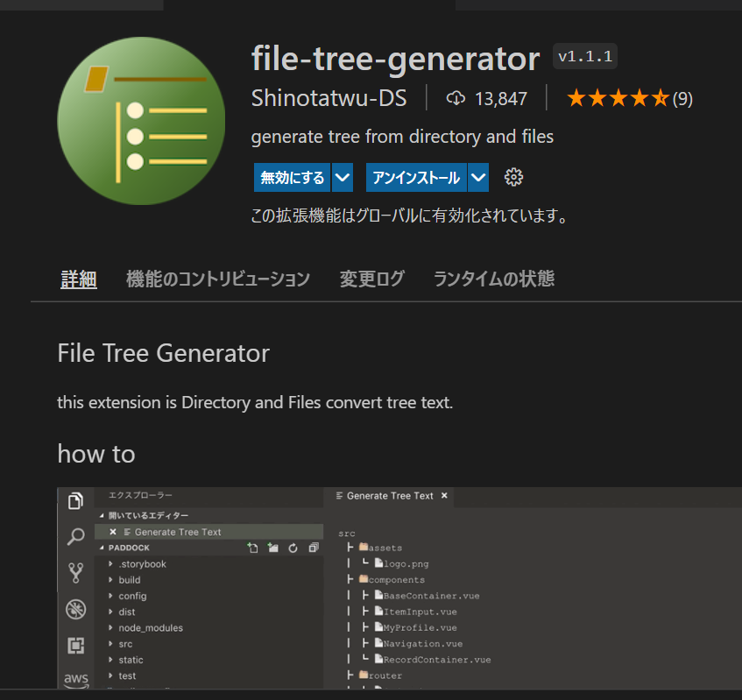Click the File Tree Generator heading
The width and height of the screenshot is (742, 700).
164,353
